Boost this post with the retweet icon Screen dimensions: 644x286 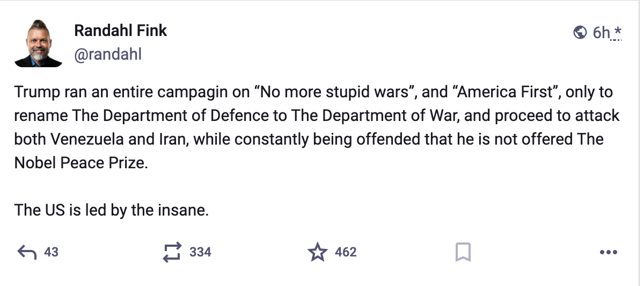coord(173,252)
